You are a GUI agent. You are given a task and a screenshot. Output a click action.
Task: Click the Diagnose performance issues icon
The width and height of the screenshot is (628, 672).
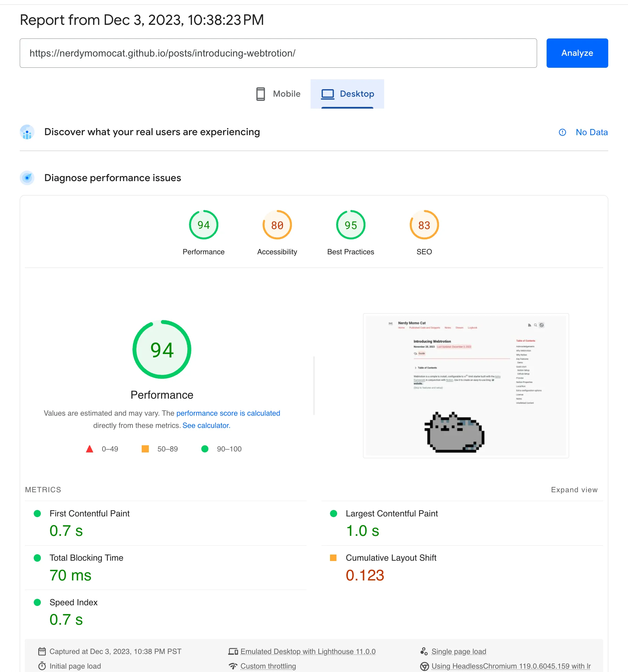point(27,178)
